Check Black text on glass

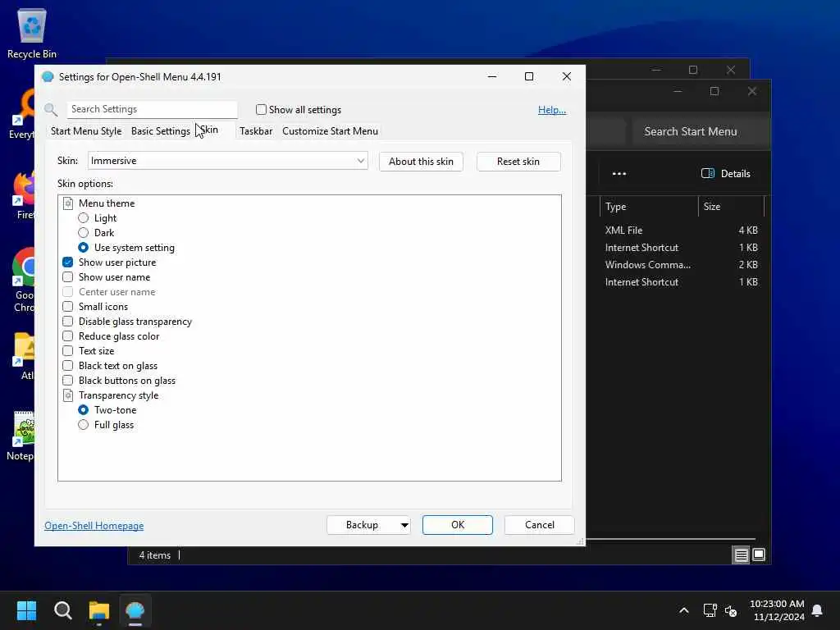pyautogui.click(x=67, y=365)
